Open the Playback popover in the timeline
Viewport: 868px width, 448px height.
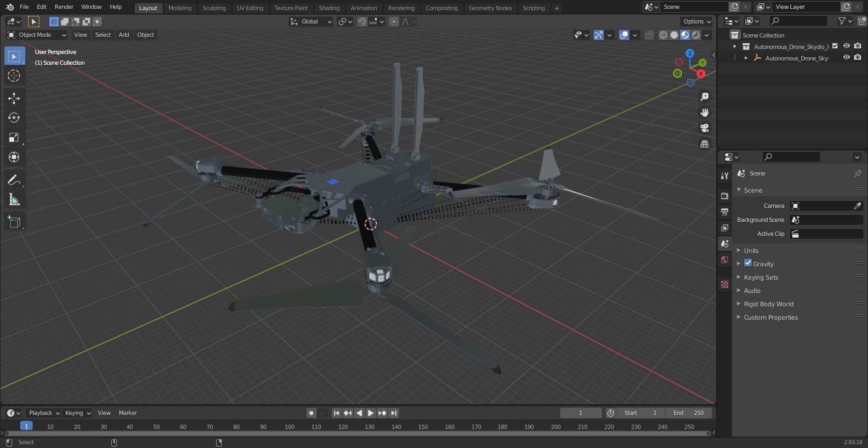(44, 413)
